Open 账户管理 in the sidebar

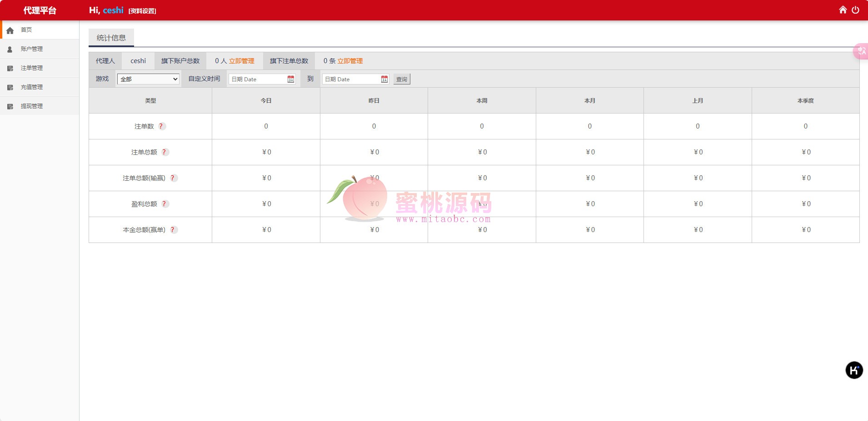[31, 49]
